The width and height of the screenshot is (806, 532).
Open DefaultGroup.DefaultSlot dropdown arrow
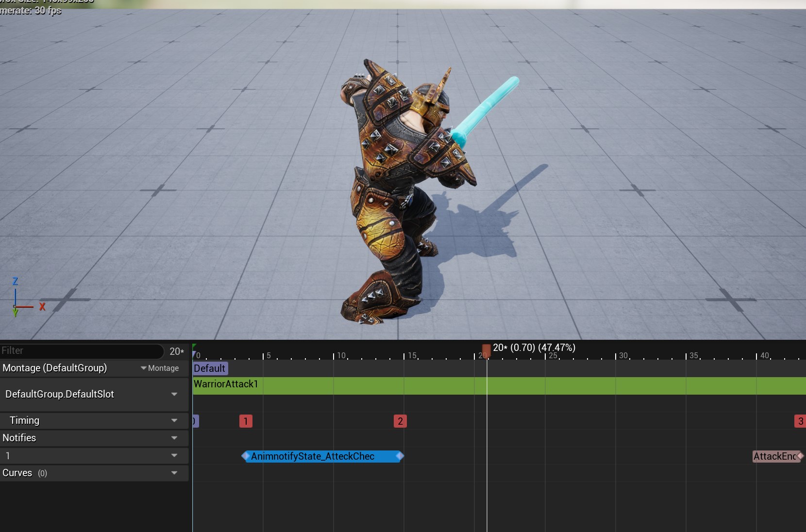[x=174, y=394]
